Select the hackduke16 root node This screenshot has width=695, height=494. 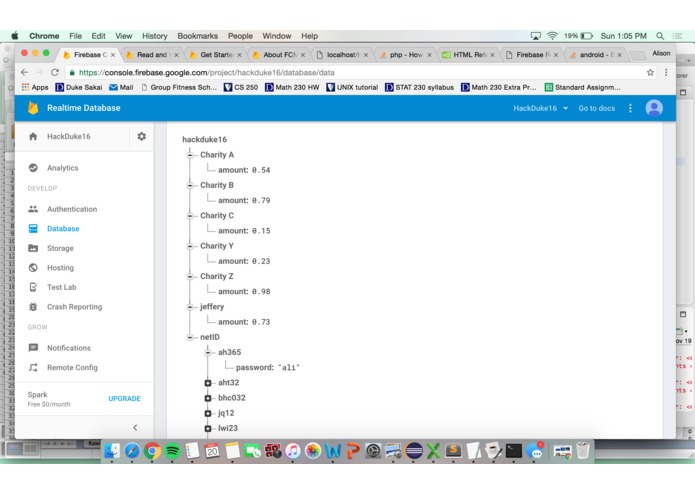204,140
